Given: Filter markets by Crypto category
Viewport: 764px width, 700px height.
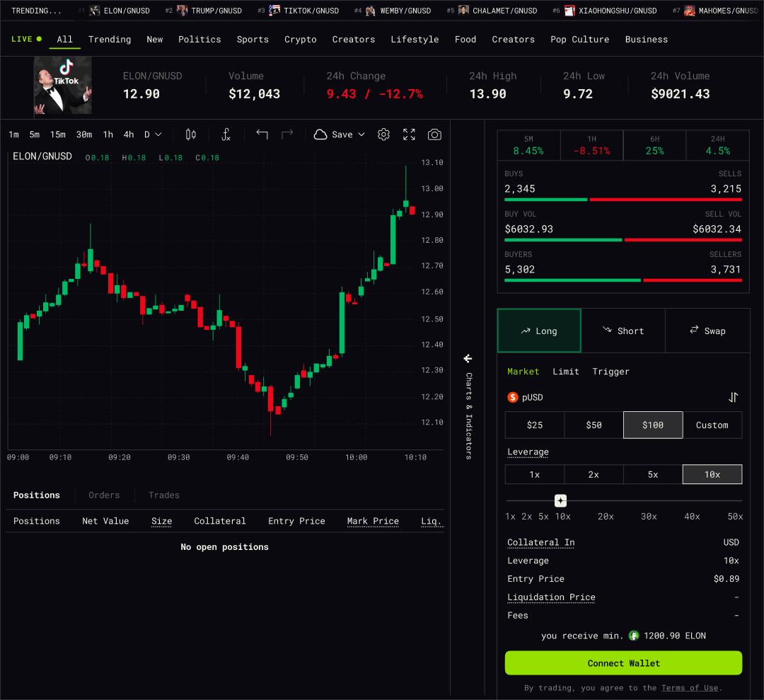Looking at the screenshot, I should tap(301, 40).
